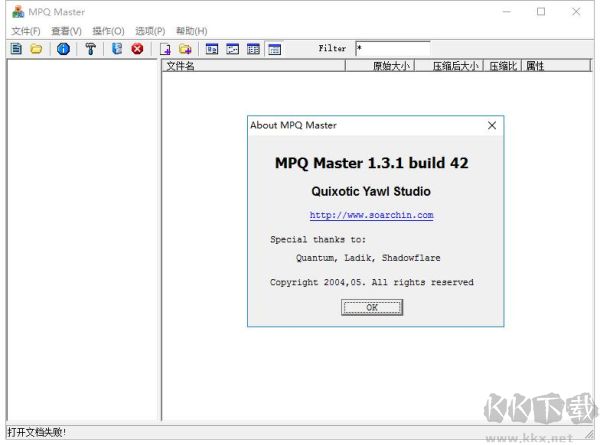This screenshot has height=445, width=600.
Task: Click the Special thanks to: text
Action: (x=318, y=240)
